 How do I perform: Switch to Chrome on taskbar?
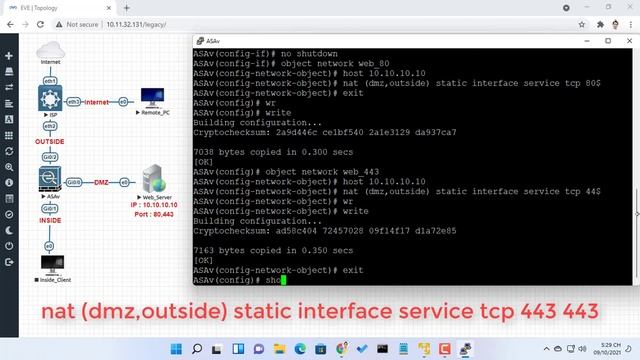tap(342, 349)
